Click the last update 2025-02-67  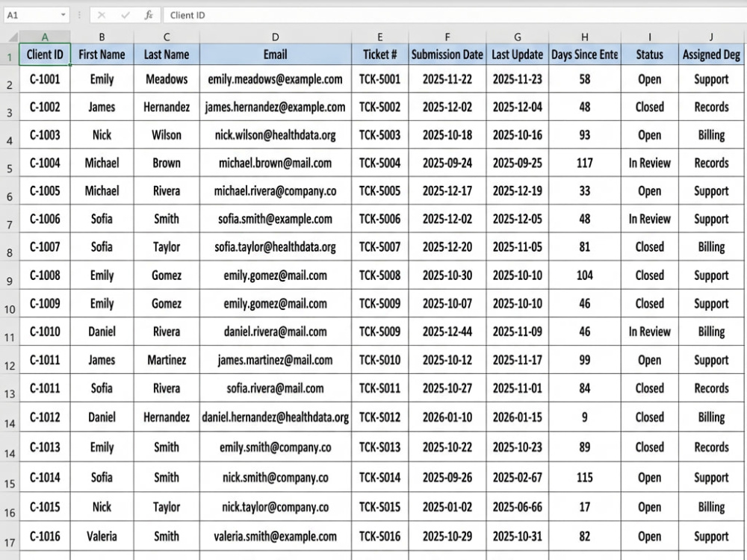(518, 478)
